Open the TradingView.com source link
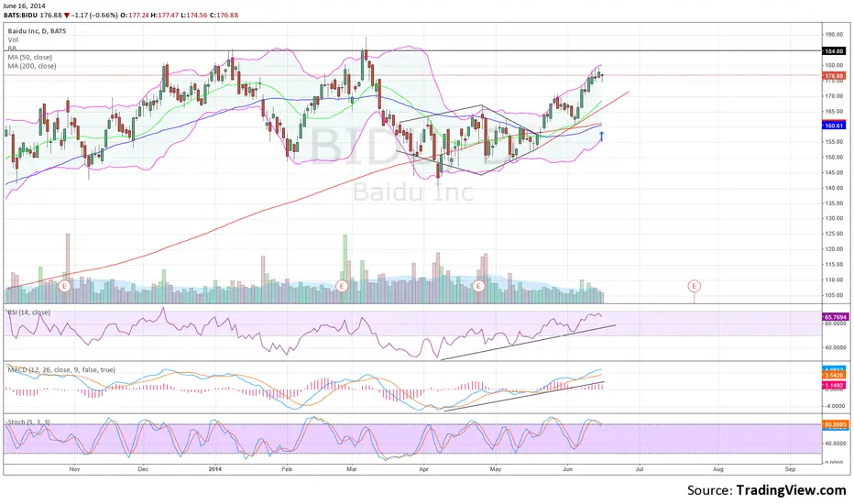 tap(792, 490)
